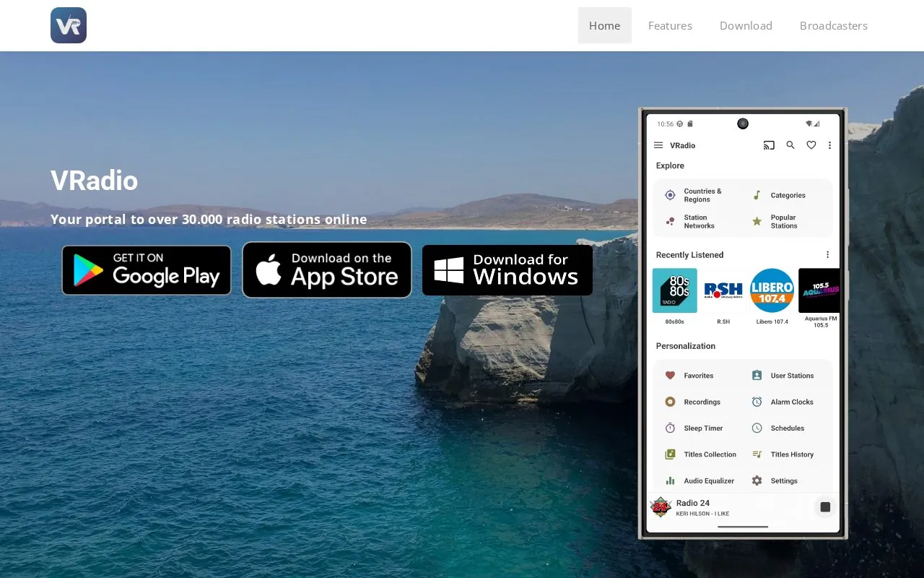Open the Audio Equalizer icon
This screenshot has width=924, height=578.
coord(670,480)
